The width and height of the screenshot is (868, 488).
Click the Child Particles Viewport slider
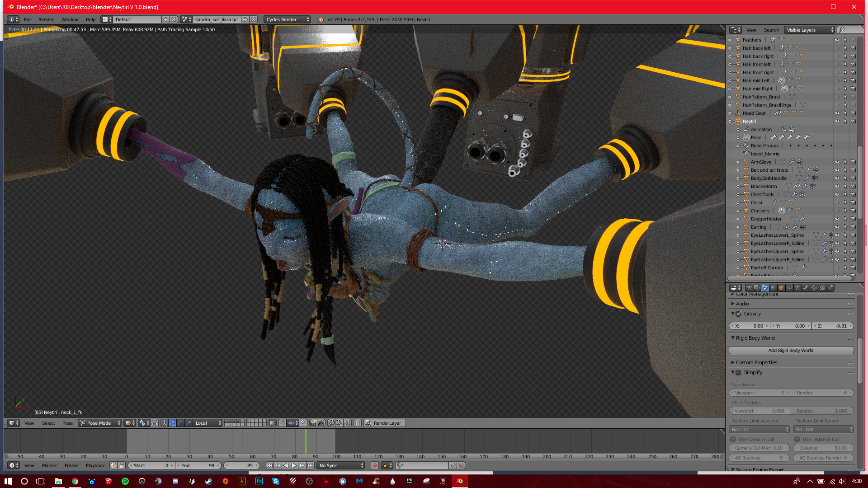[760, 411]
